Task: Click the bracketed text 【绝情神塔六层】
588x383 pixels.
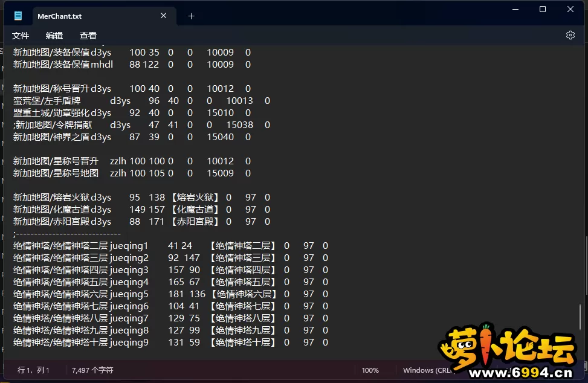Action: coord(244,294)
